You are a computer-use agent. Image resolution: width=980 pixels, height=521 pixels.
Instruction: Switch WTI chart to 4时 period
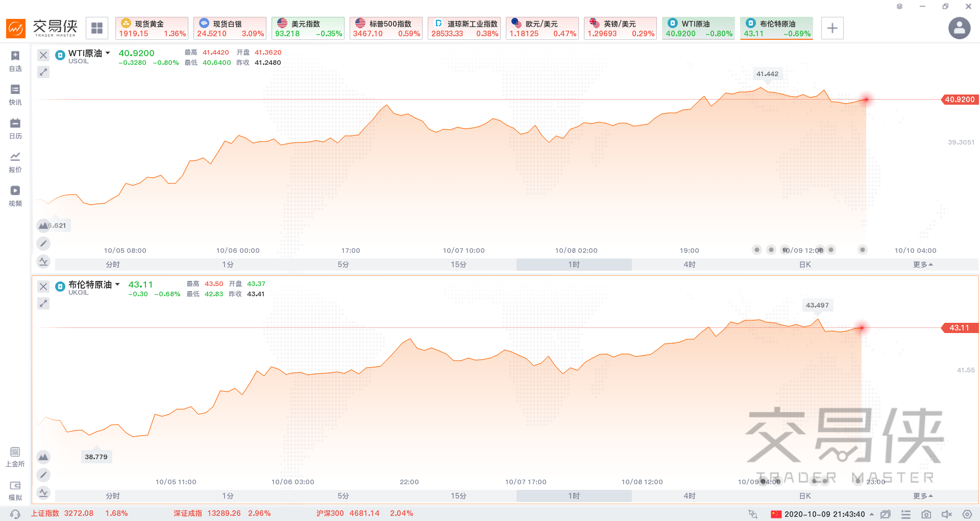pyautogui.click(x=690, y=265)
